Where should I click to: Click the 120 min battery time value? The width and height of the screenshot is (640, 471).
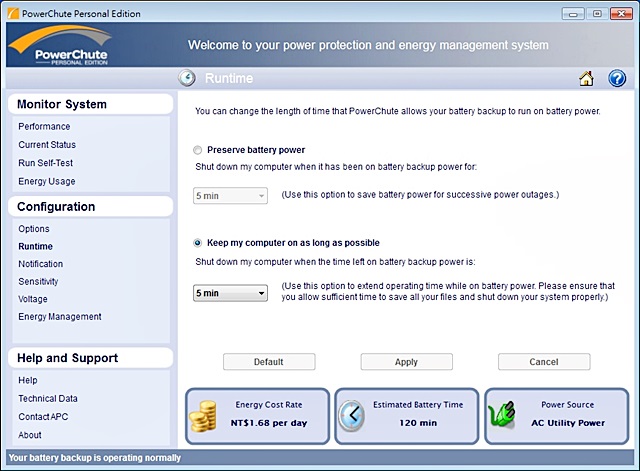(x=418, y=423)
